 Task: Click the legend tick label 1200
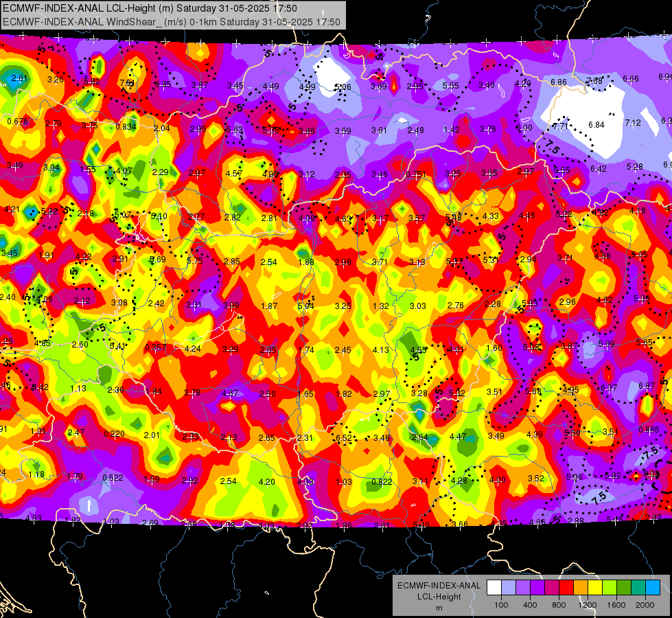587,605
